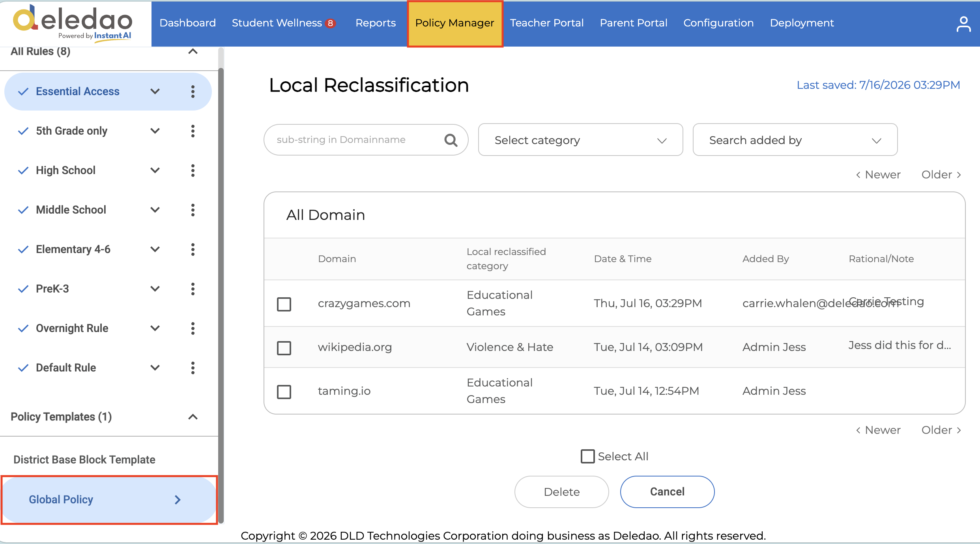Open the Global Policy item
Image resolution: width=980 pixels, height=544 pixels.
(x=109, y=500)
